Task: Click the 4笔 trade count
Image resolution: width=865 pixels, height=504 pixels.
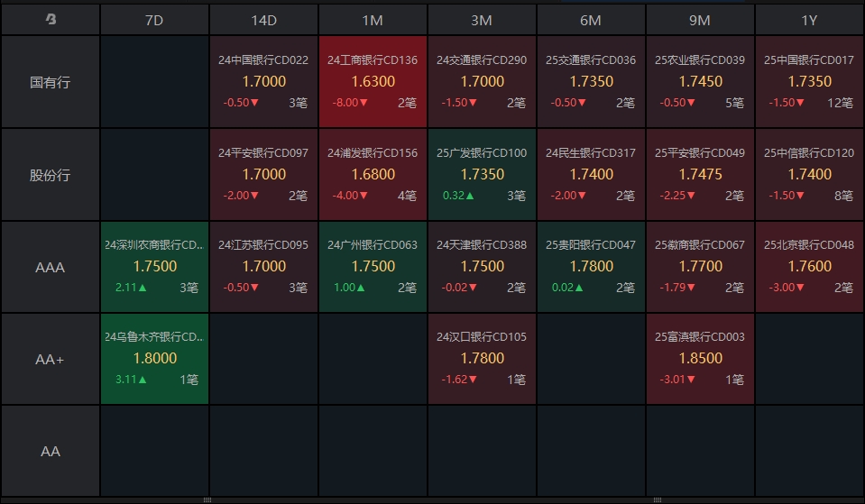Action: pyautogui.click(x=407, y=196)
